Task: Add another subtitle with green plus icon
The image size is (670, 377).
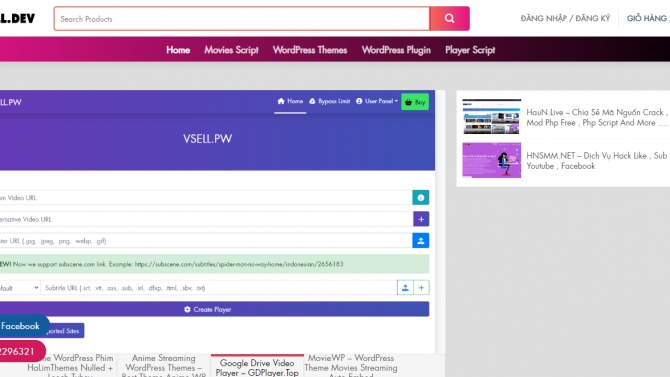Action: tap(421, 288)
